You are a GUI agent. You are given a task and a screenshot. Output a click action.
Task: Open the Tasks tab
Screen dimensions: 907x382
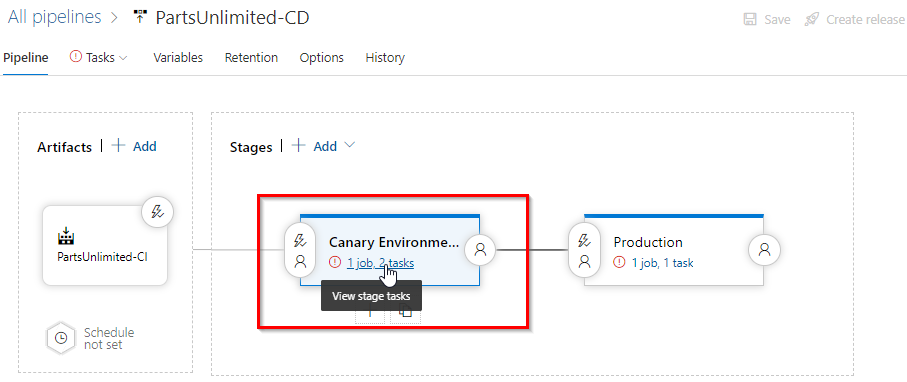(x=100, y=57)
